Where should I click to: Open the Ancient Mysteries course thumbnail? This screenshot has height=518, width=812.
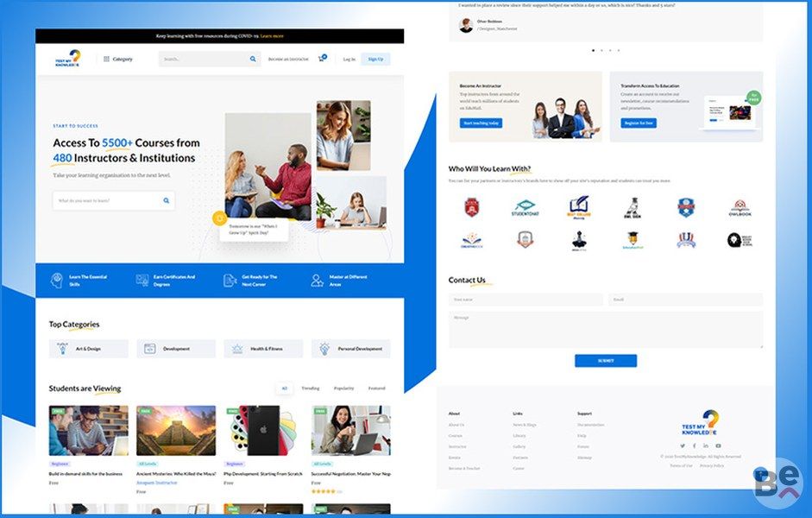point(176,431)
